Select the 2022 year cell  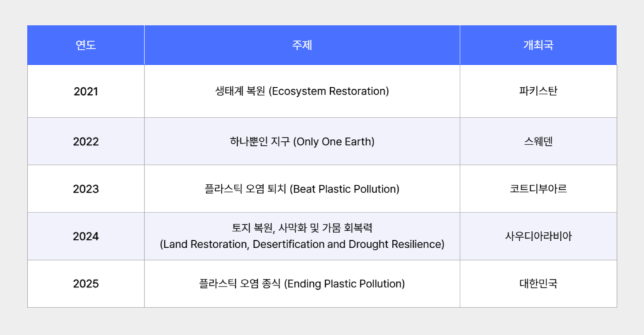click(x=86, y=141)
